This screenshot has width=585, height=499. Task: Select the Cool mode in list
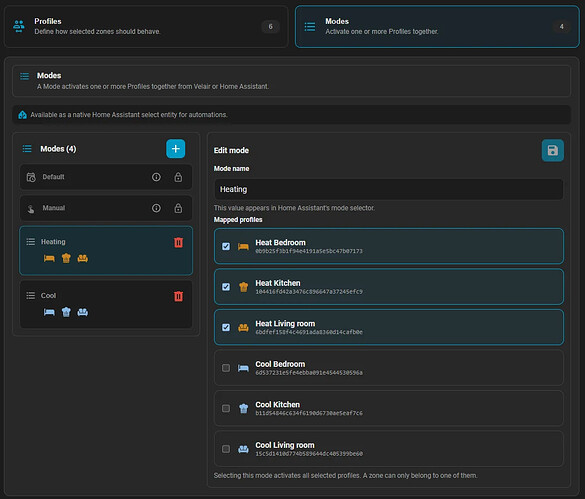click(106, 304)
